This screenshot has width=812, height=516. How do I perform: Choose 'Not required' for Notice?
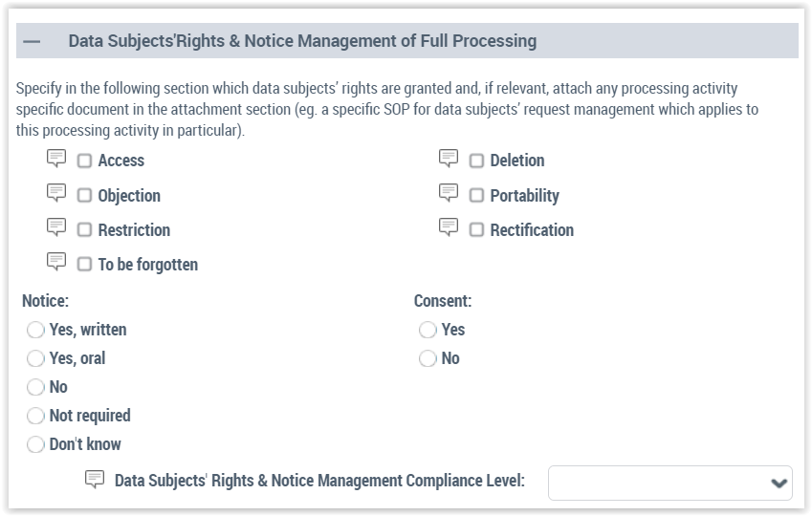point(35,416)
